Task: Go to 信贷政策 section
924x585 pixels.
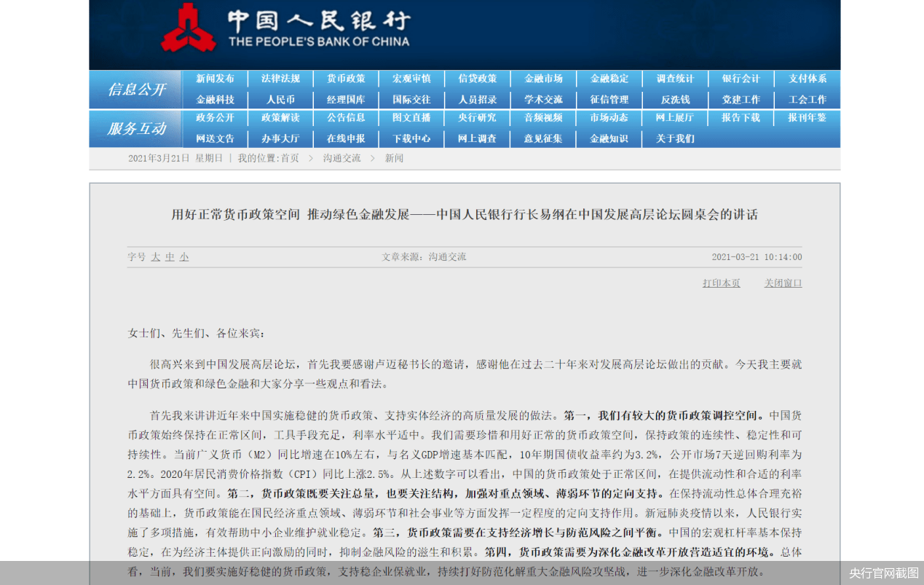Action: point(477,79)
